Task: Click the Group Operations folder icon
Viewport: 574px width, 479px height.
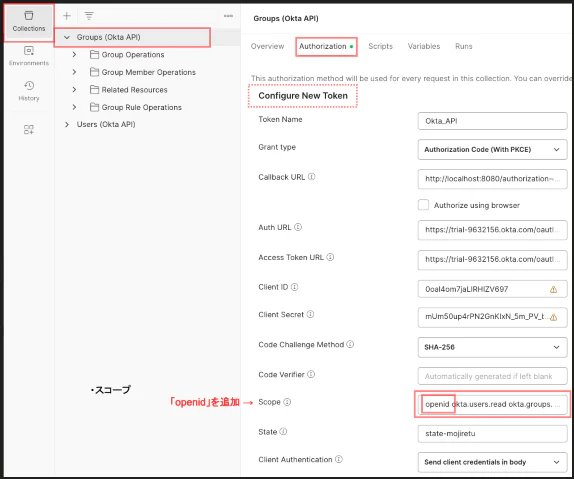Action: (94, 55)
